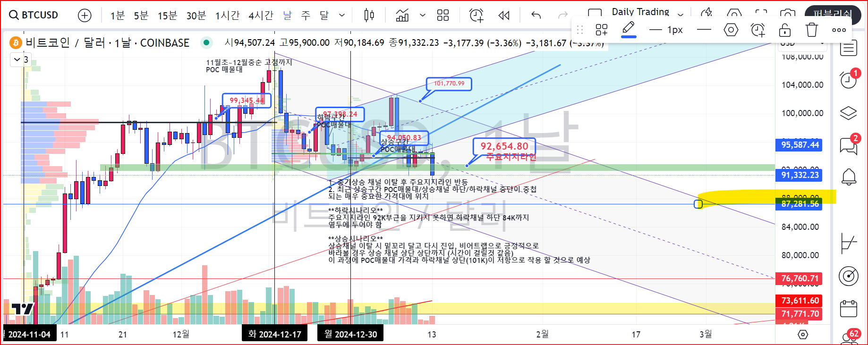The width and height of the screenshot is (868, 345).
Task: Add alert on the selected drawing
Action: [x=757, y=30]
